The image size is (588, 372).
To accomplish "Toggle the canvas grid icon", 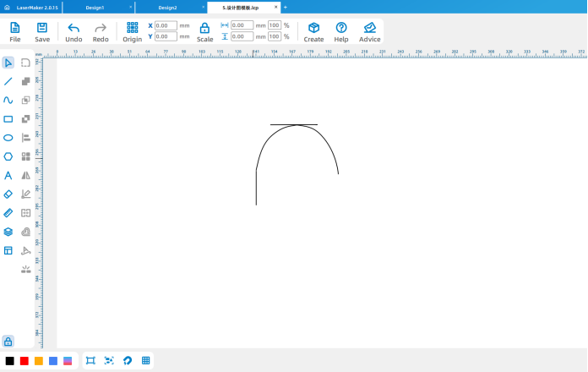I will 146,361.
